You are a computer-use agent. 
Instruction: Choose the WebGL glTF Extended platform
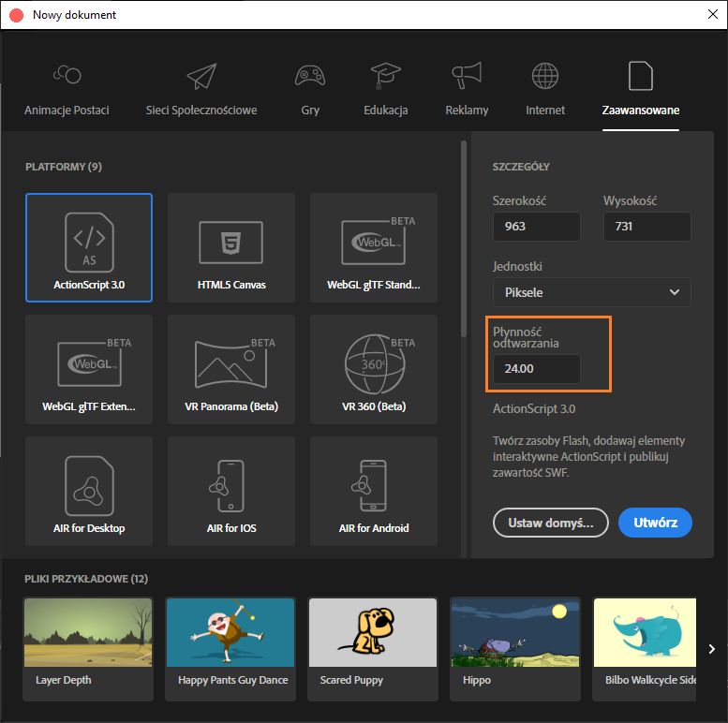89,369
